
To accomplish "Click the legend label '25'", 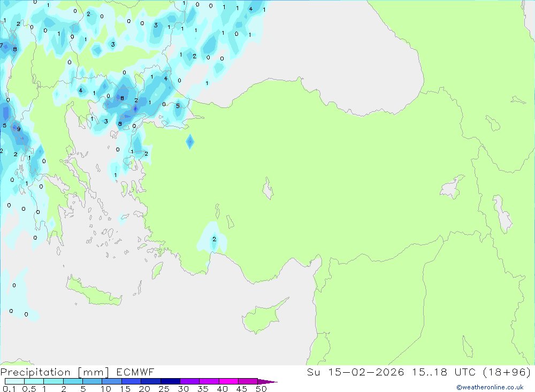I will (164, 389).
